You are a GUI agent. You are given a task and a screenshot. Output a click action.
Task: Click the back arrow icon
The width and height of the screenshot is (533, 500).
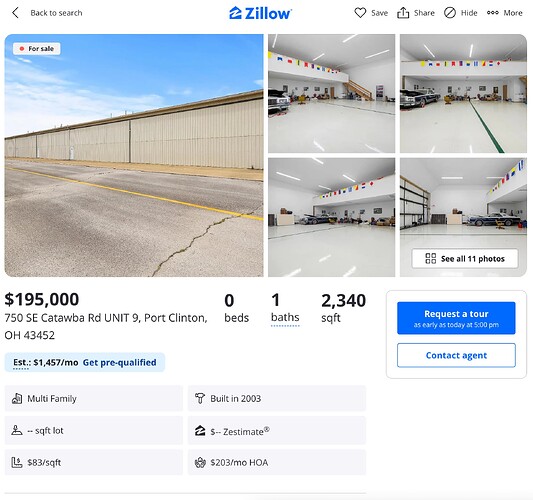pyautogui.click(x=15, y=13)
